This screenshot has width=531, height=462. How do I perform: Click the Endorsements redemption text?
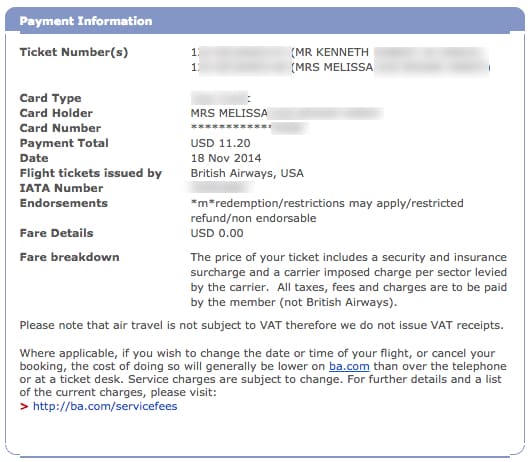327,211
